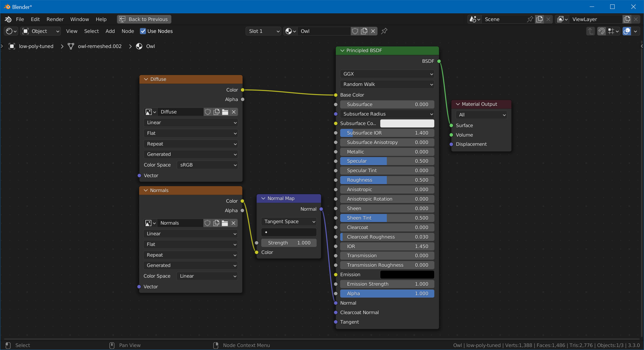The image size is (644, 350).
Task: Adjust the Roughness slider
Action: (x=387, y=180)
